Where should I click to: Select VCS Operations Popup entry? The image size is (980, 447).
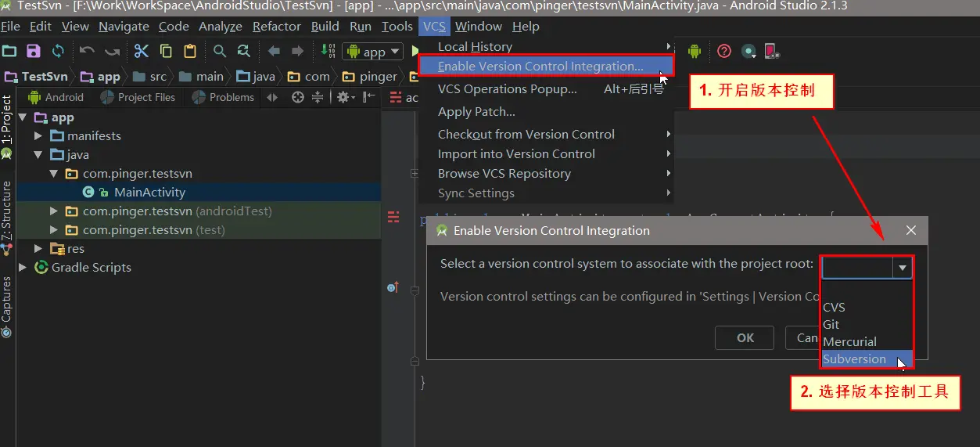[546, 89]
